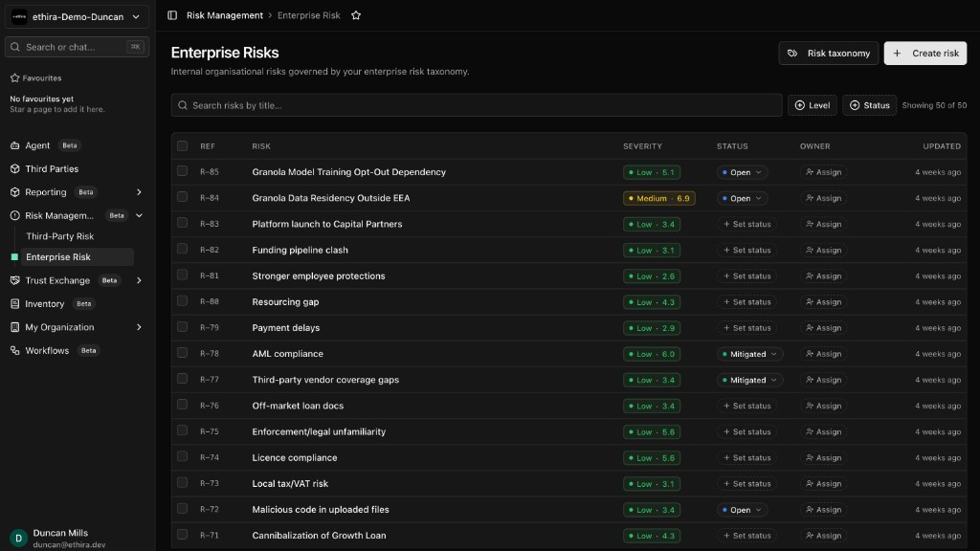Click the search magnifier icon in sidebar
The height and width of the screenshot is (551, 980).
click(15, 47)
